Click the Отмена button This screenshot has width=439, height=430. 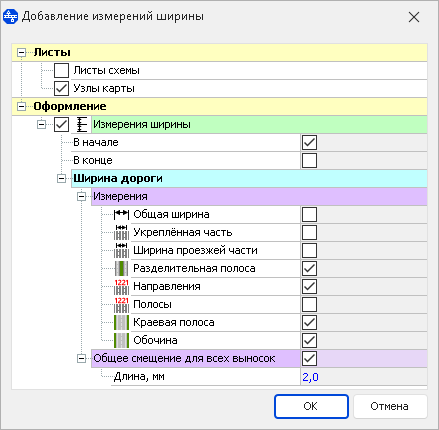(x=390, y=406)
